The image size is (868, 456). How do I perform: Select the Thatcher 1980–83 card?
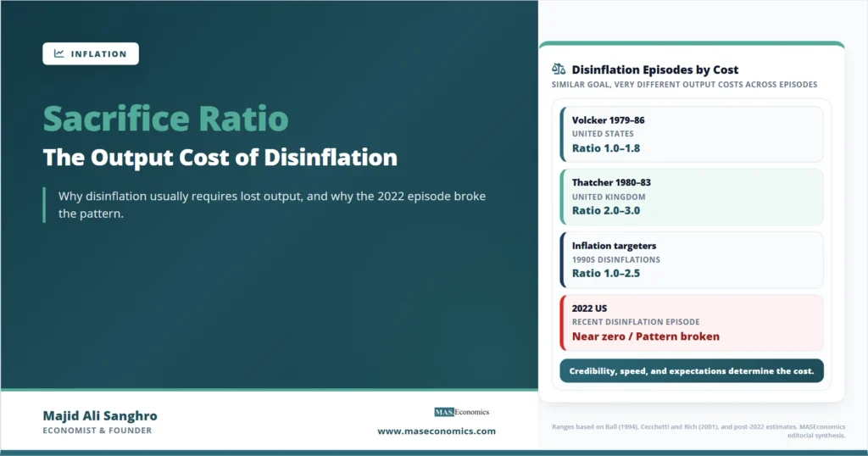692,197
